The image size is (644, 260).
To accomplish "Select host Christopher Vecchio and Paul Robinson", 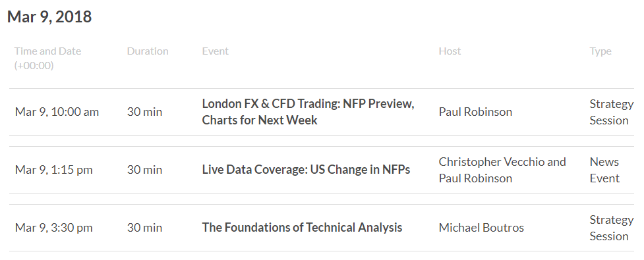I will [x=502, y=170].
